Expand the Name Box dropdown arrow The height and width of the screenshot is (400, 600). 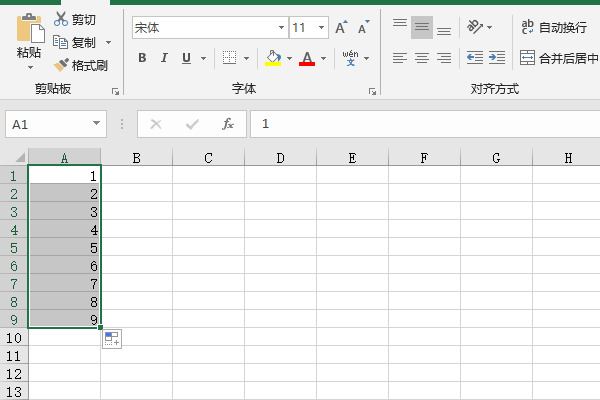[97, 124]
